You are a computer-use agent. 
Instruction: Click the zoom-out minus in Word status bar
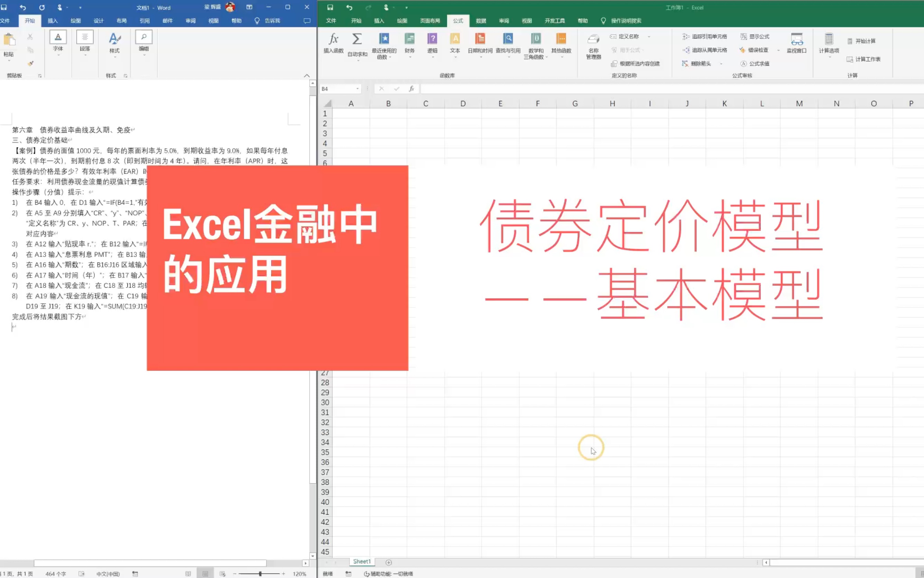(x=234, y=574)
